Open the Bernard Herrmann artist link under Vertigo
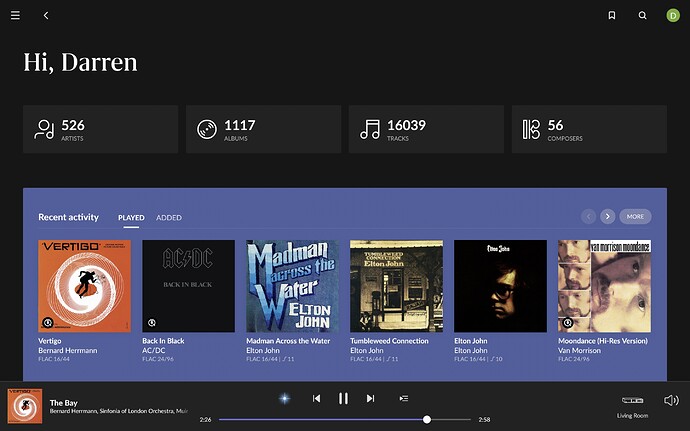 pyautogui.click(x=68, y=350)
